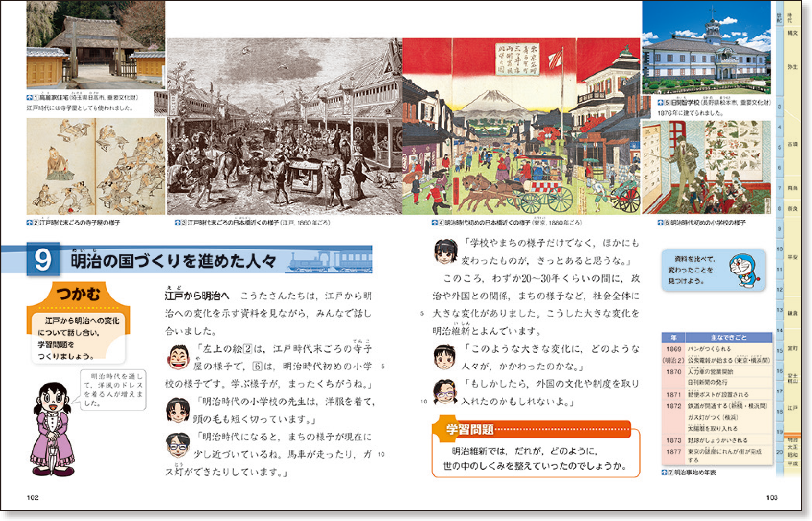Click the event ガス灯がつく（横浜）
The height and width of the screenshot is (521, 812).
713,417
